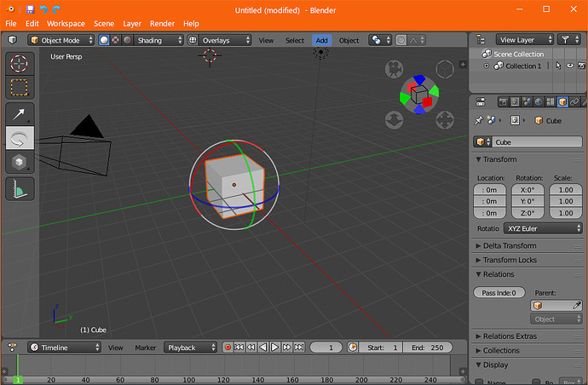
Task: Jump to the start frame button
Action: pos(239,348)
